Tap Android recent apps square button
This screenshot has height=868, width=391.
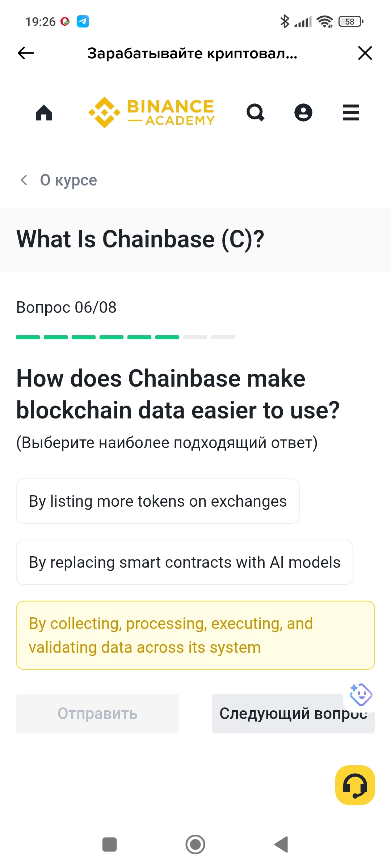109,844
